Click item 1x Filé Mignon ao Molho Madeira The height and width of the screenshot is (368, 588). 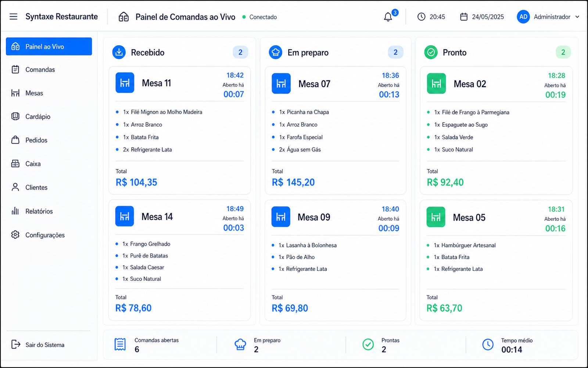(x=162, y=112)
